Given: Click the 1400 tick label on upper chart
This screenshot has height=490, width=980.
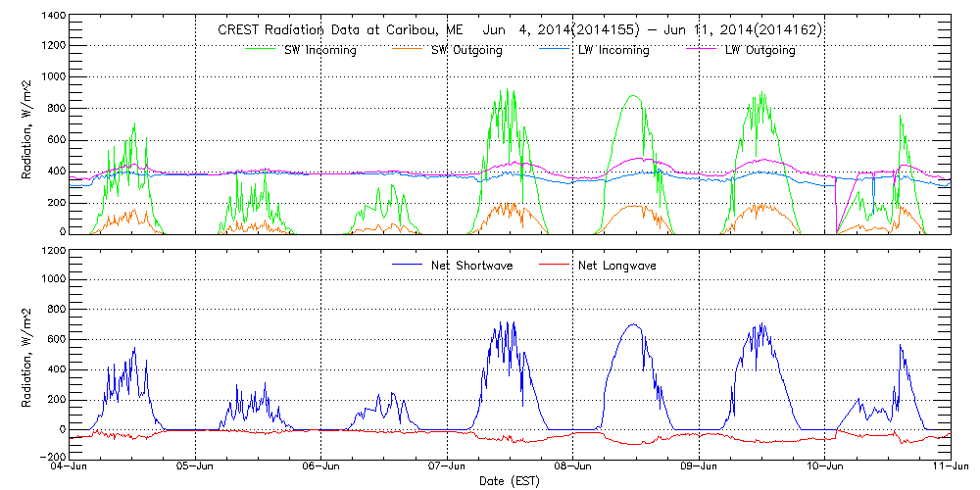Looking at the screenshot, I should point(53,18).
